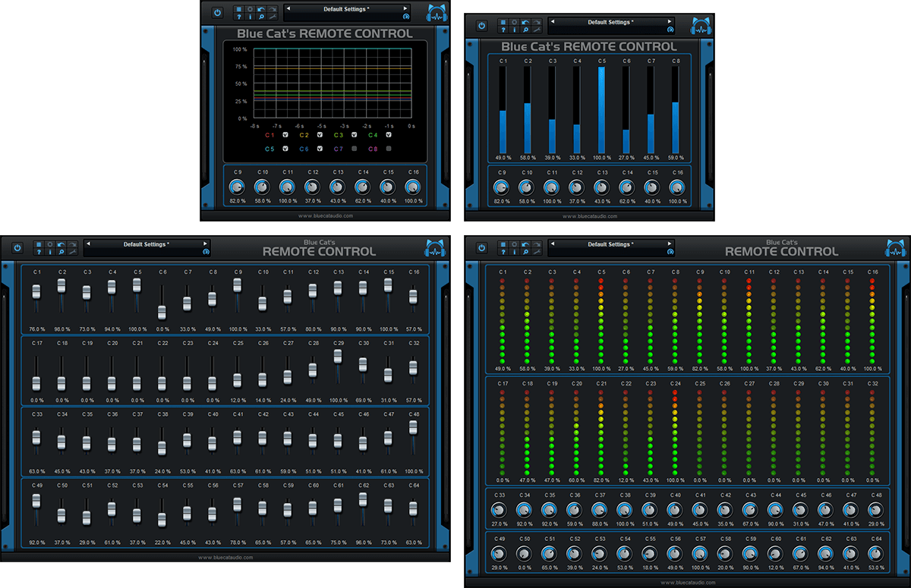Toggle the power button on the curve window

pos(217,11)
